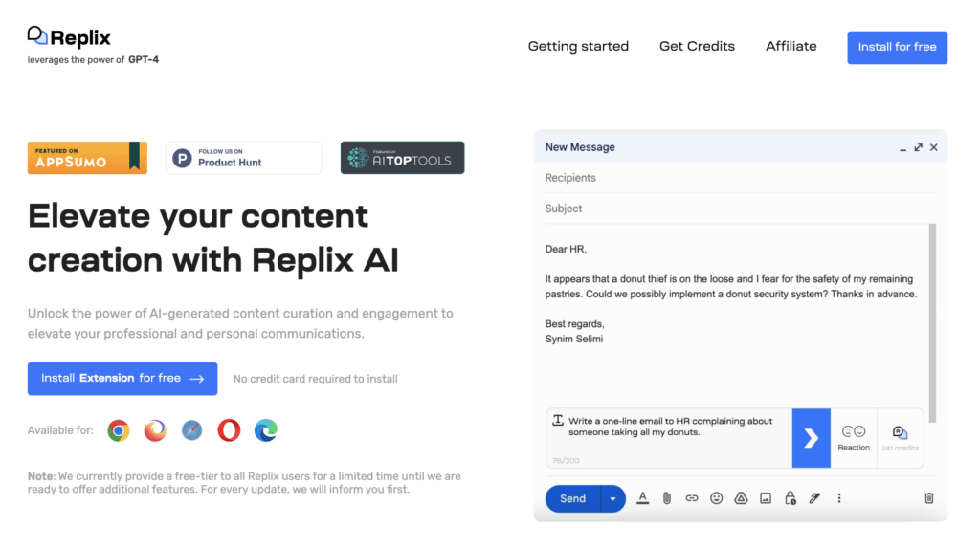
Task: Open the Send options dropdown arrow
Action: tap(613, 498)
